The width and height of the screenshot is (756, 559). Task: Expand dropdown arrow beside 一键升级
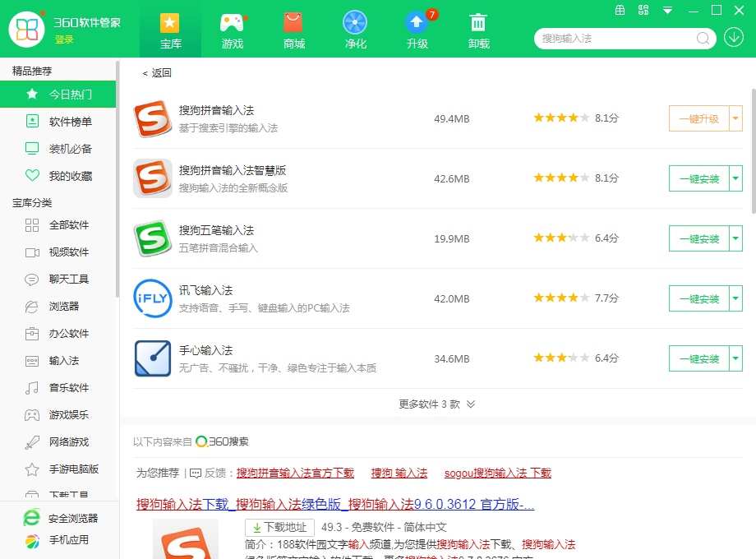(735, 118)
